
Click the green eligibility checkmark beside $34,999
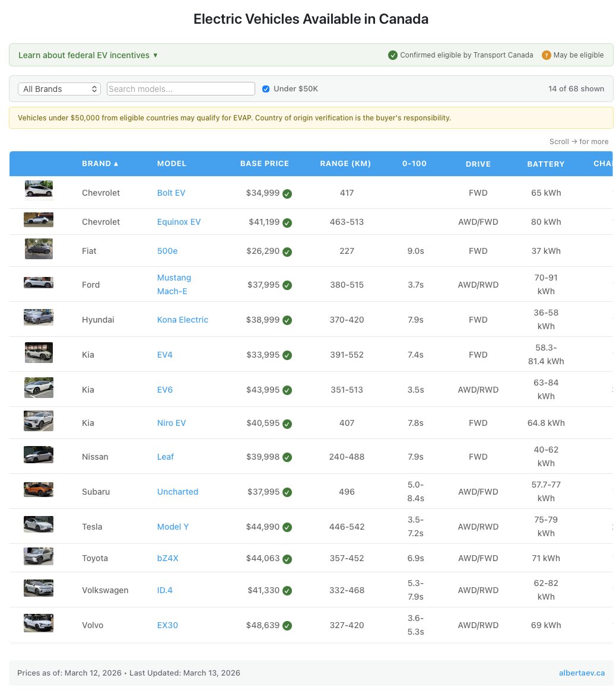click(287, 193)
